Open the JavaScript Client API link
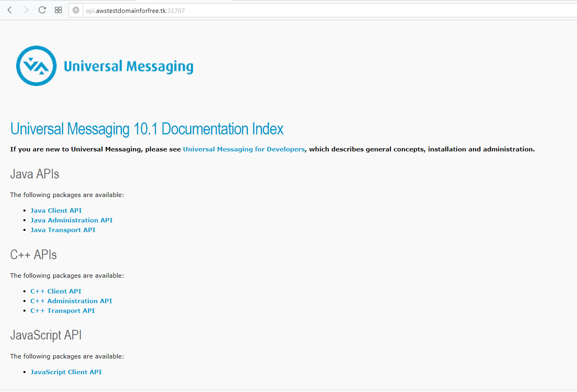The width and height of the screenshot is (577, 392). pos(66,372)
